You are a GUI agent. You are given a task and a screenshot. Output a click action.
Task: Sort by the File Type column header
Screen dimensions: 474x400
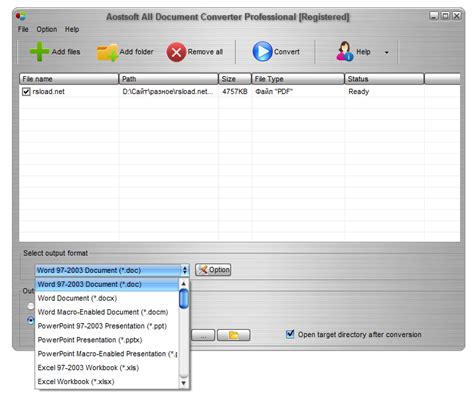tap(298, 79)
